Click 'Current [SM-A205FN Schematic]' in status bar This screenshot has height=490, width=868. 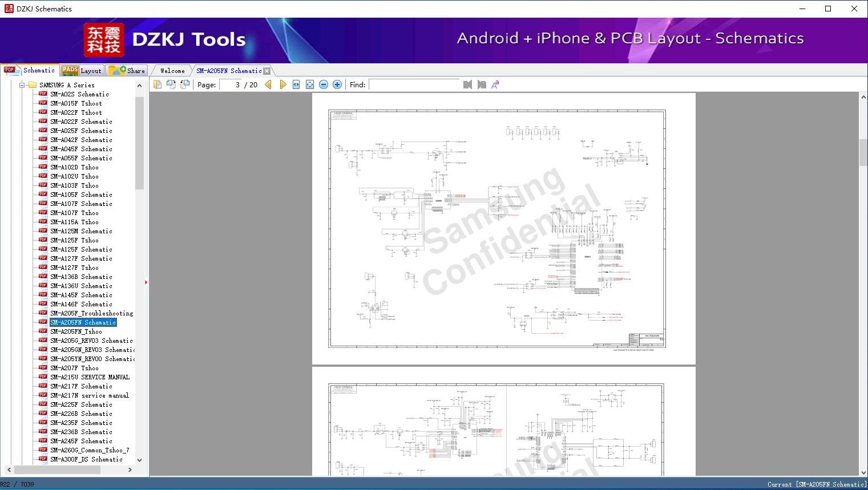[x=817, y=484]
